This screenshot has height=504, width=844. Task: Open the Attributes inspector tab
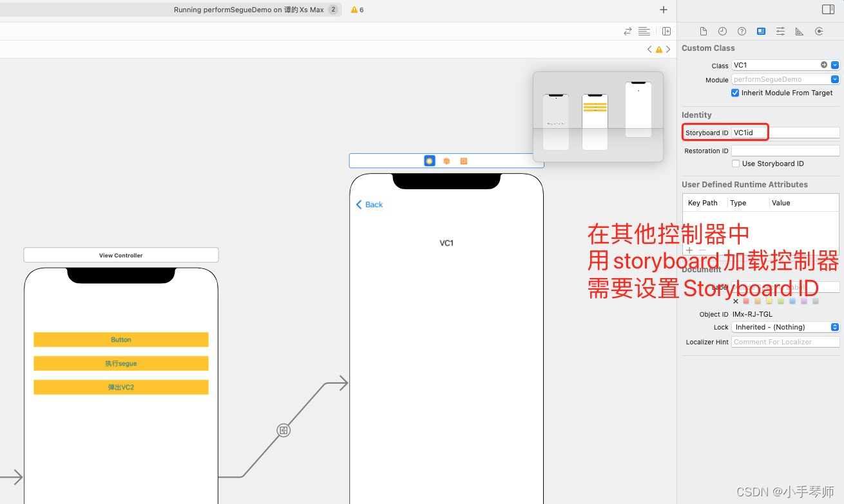[780, 31]
